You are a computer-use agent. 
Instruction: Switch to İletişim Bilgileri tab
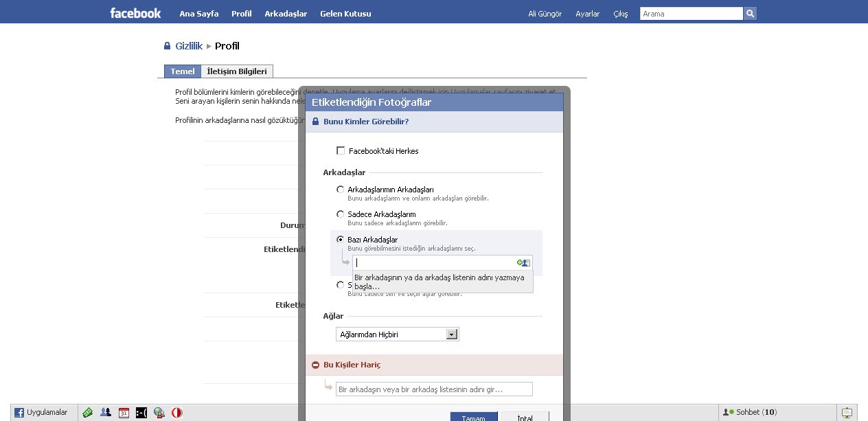237,71
